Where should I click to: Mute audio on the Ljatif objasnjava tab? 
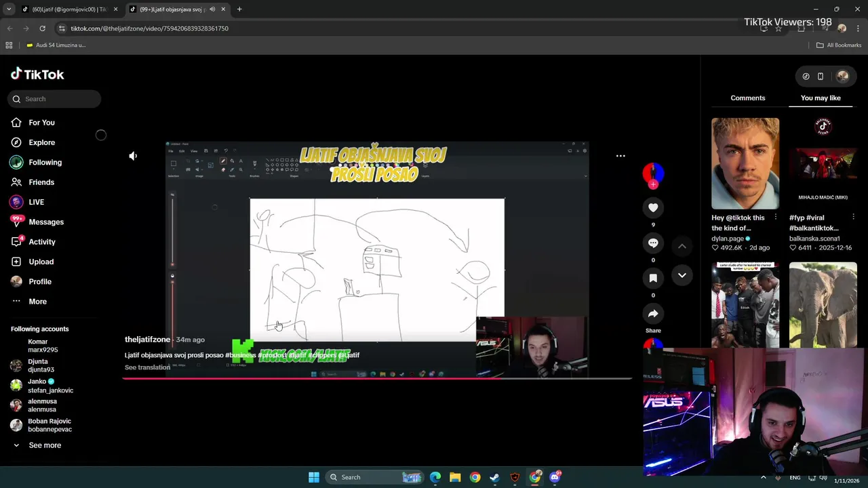[x=212, y=9]
